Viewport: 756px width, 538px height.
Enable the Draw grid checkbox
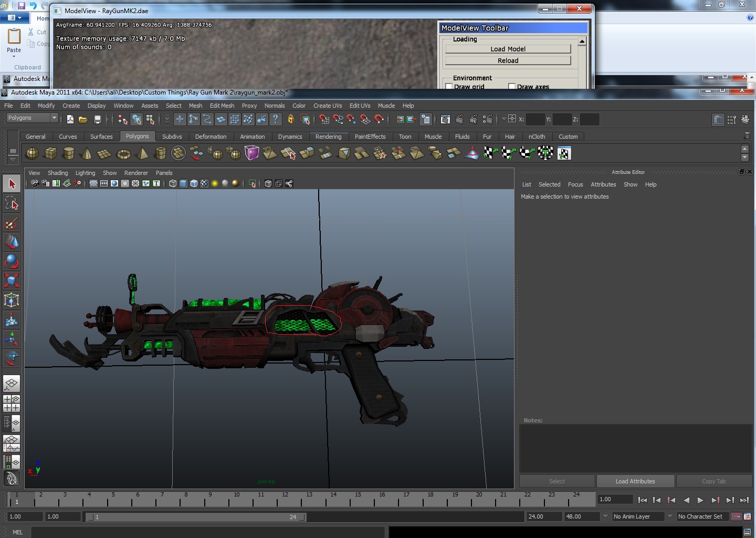(449, 87)
